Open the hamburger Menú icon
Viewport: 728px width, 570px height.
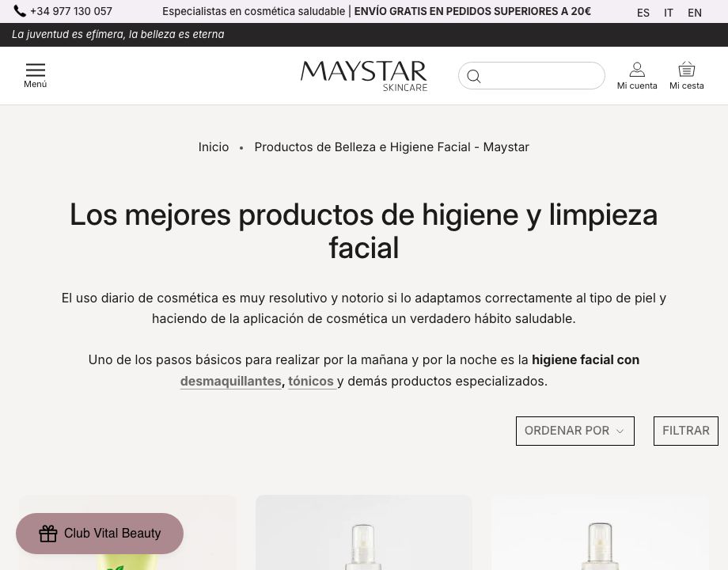(x=36, y=70)
